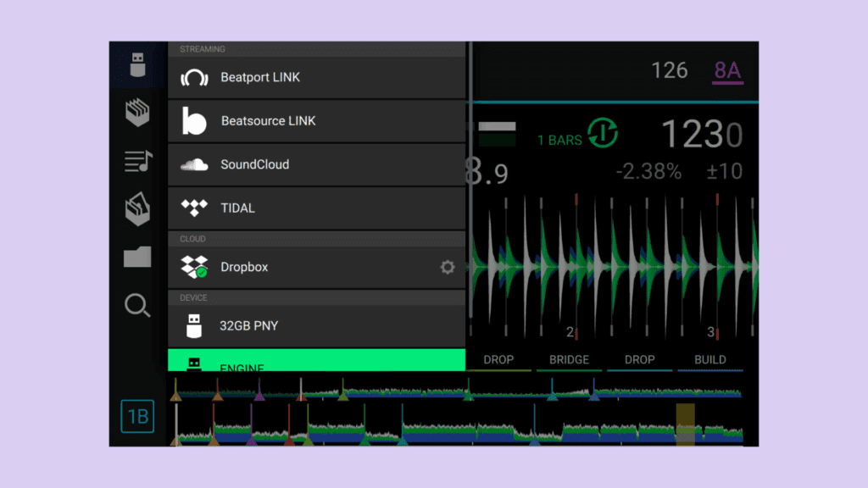Choose SoundCloud streaming service
The width and height of the screenshot is (868, 488).
point(317,165)
